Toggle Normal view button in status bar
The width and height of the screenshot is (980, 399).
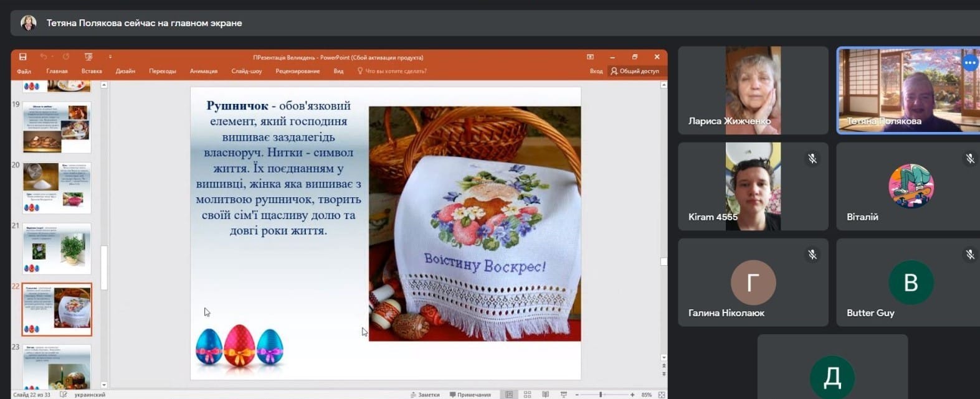pos(509,395)
